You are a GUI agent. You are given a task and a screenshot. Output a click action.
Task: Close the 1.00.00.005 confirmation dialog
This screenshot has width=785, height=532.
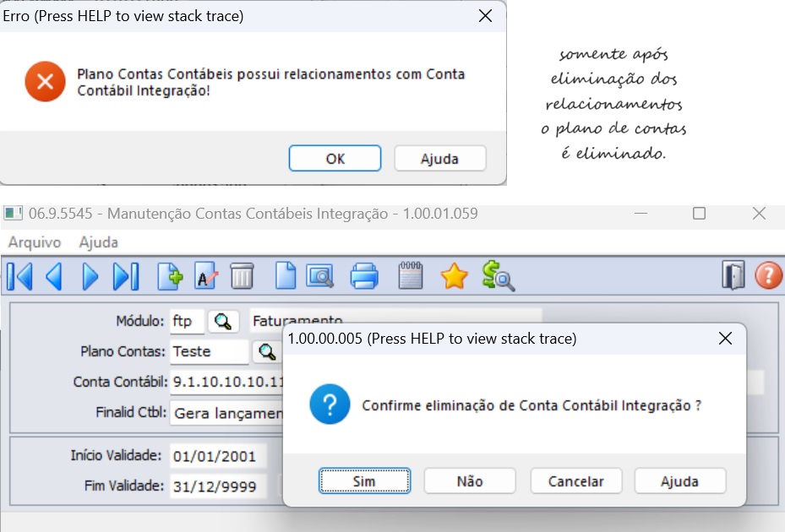tap(725, 339)
